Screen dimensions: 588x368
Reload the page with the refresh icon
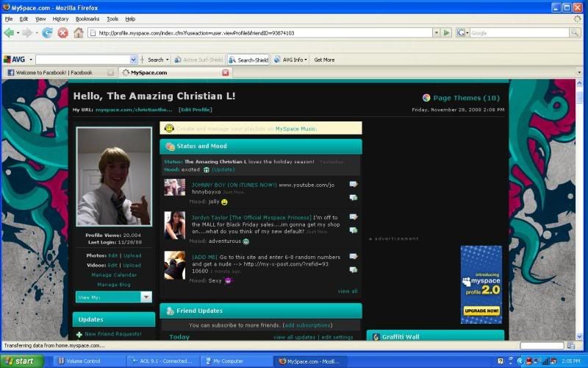tap(47, 33)
